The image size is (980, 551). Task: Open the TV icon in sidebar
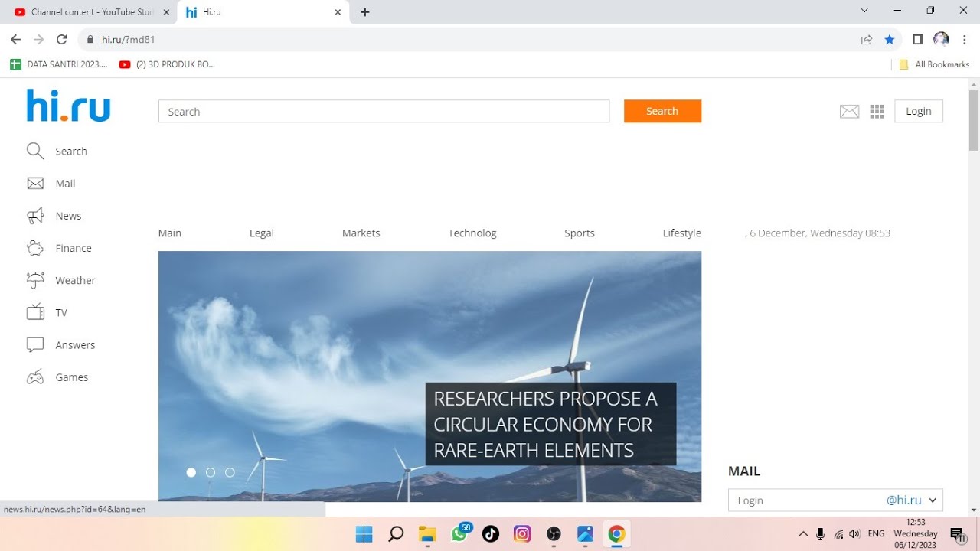click(x=35, y=312)
